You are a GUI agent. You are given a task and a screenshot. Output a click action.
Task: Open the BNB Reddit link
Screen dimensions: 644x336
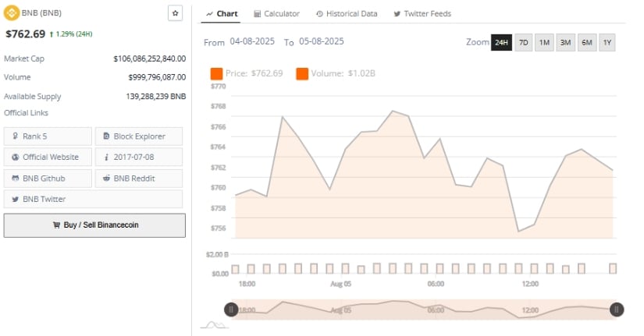click(x=139, y=178)
